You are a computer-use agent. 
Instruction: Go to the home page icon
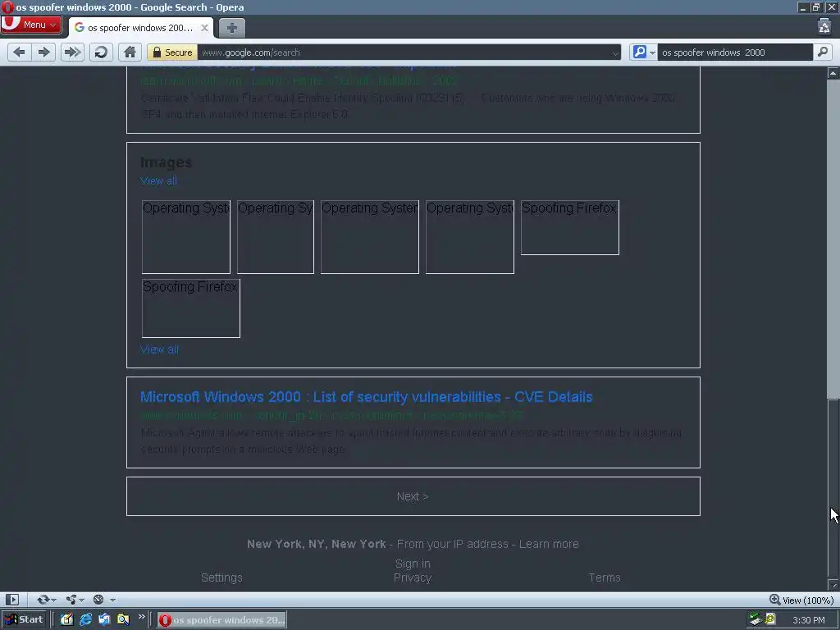click(130, 52)
